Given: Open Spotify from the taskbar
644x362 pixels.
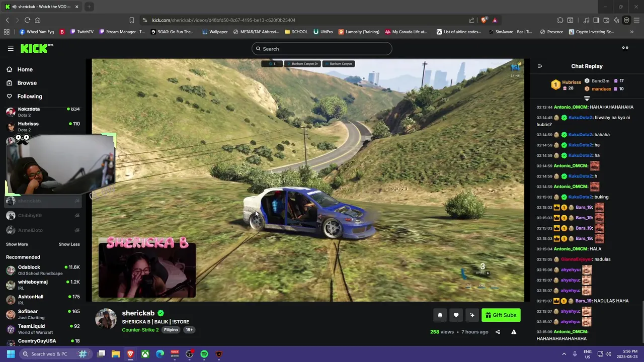Looking at the screenshot, I should [x=204, y=354].
